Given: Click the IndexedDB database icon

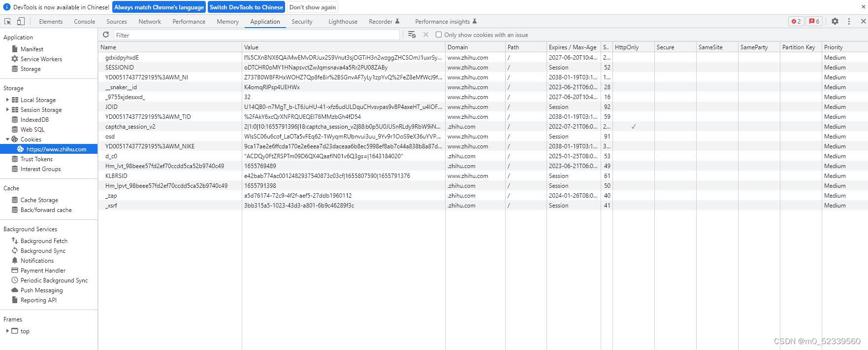Looking at the screenshot, I should [x=15, y=119].
